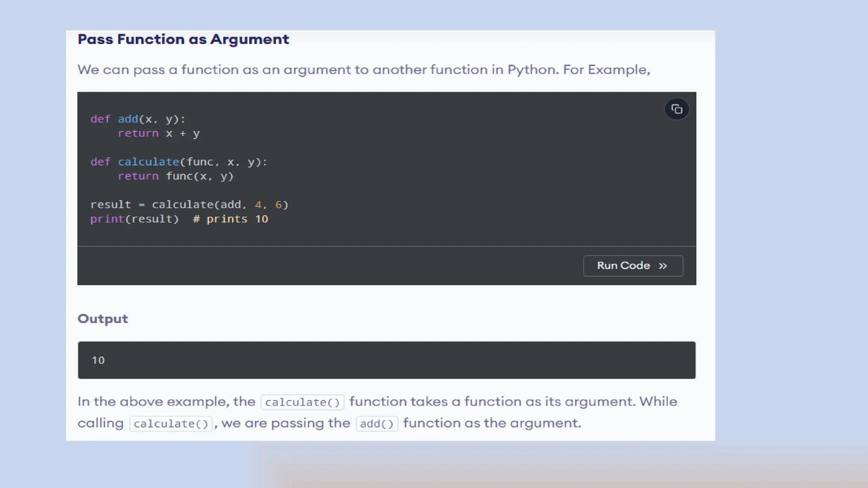
Task: Click the Pass Function as Argument heading
Action: tap(183, 39)
